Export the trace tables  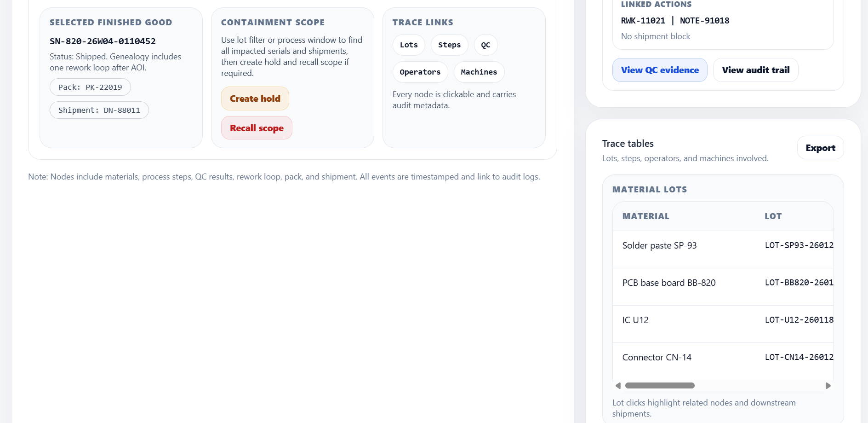(820, 148)
